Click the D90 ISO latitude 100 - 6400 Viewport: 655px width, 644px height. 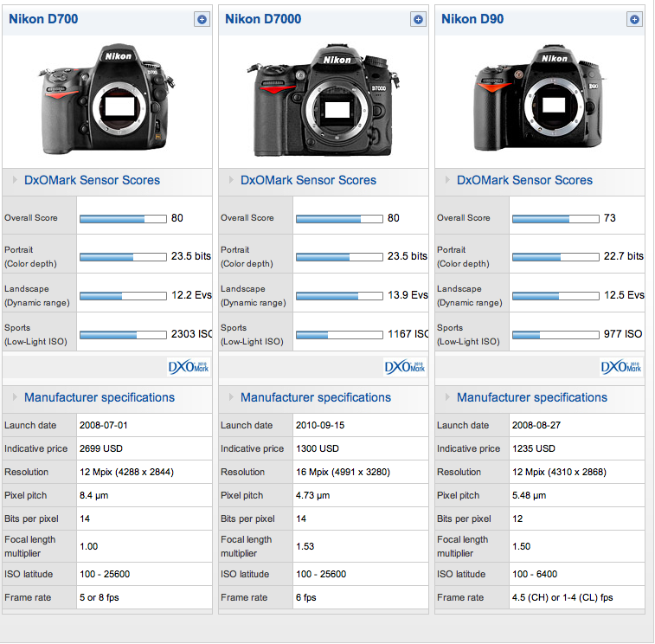535,574
